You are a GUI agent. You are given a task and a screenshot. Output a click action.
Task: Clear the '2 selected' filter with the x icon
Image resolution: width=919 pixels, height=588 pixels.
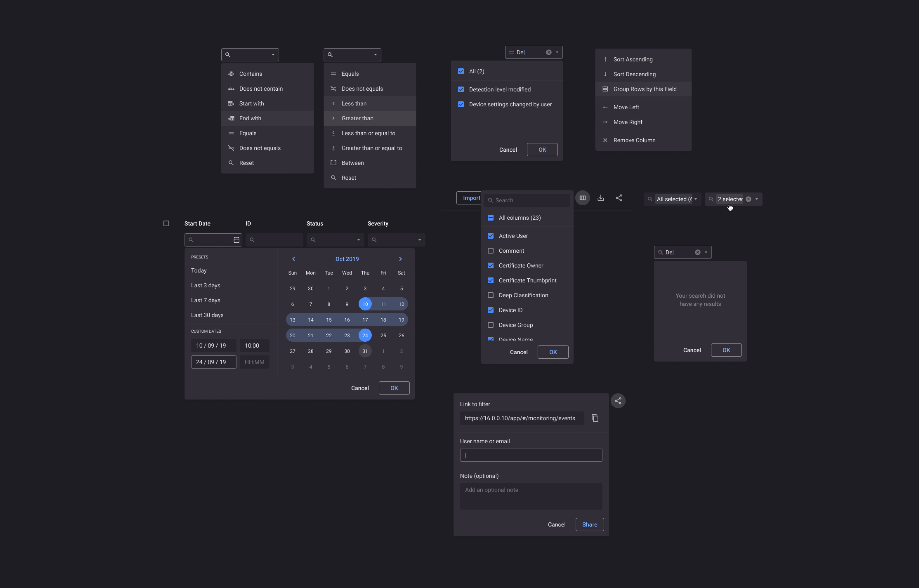748,199
